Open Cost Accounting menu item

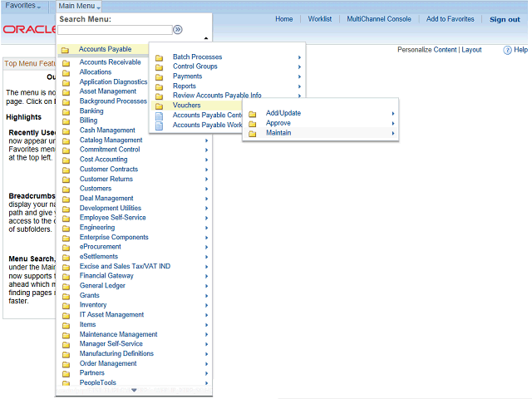tap(103, 160)
